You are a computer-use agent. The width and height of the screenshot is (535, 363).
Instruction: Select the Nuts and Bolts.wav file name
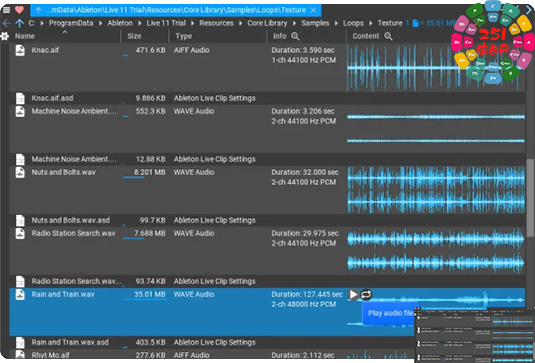click(63, 172)
